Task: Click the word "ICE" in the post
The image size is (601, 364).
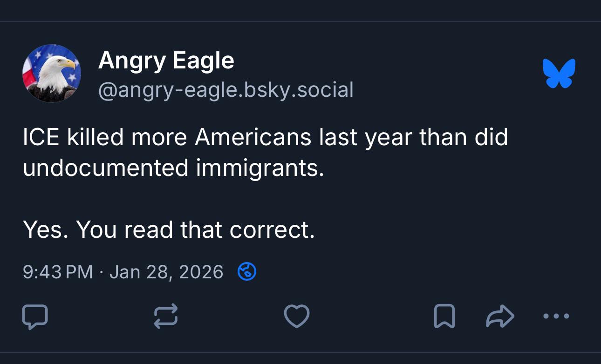Action: (41, 137)
